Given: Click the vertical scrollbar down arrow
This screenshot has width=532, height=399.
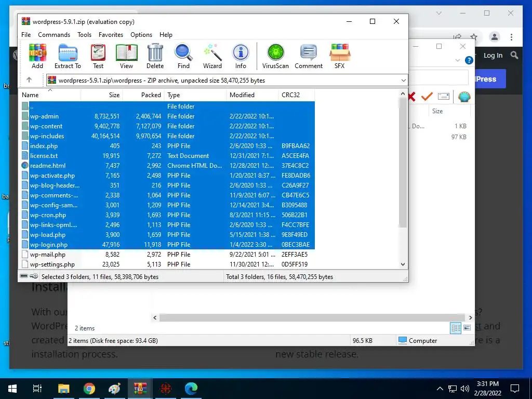Looking at the screenshot, I should pyautogui.click(x=403, y=264).
